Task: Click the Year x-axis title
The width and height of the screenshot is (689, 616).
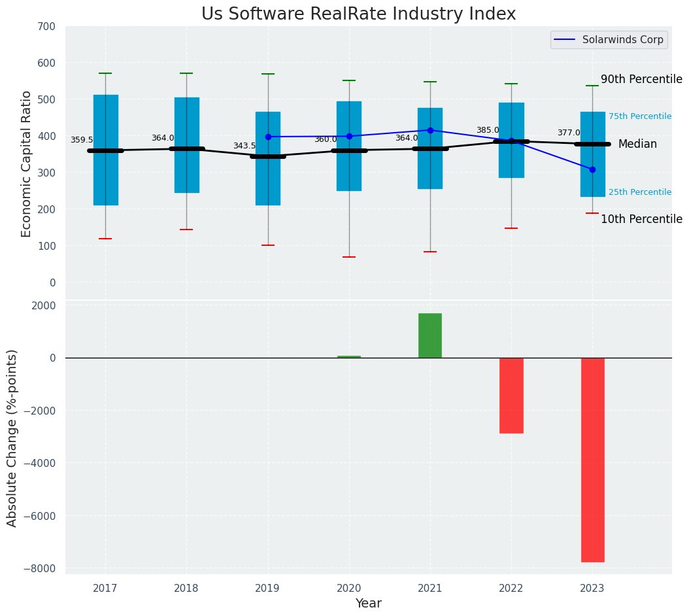Action: (x=368, y=604)
